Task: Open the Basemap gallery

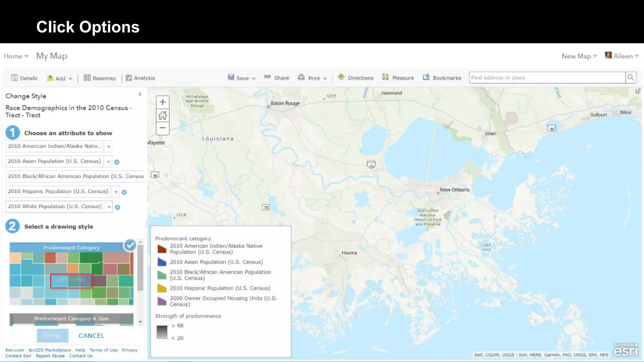Action: [x=100, y=78]
